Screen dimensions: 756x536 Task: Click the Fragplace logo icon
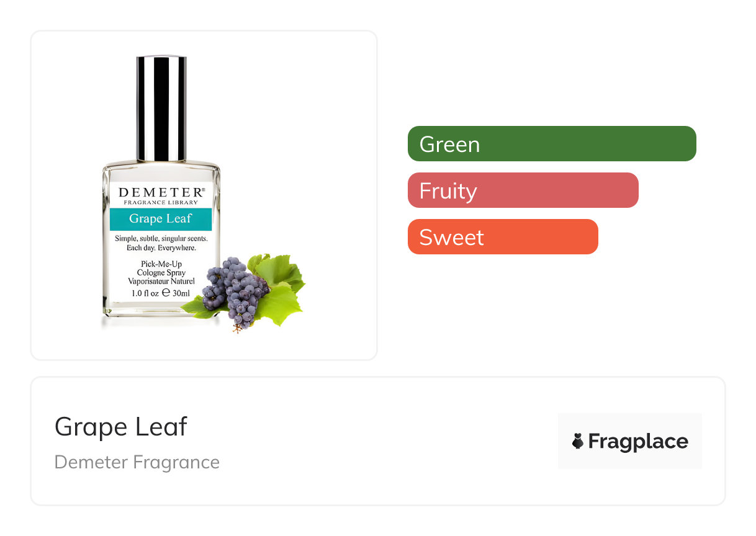(x=578, y=441)
